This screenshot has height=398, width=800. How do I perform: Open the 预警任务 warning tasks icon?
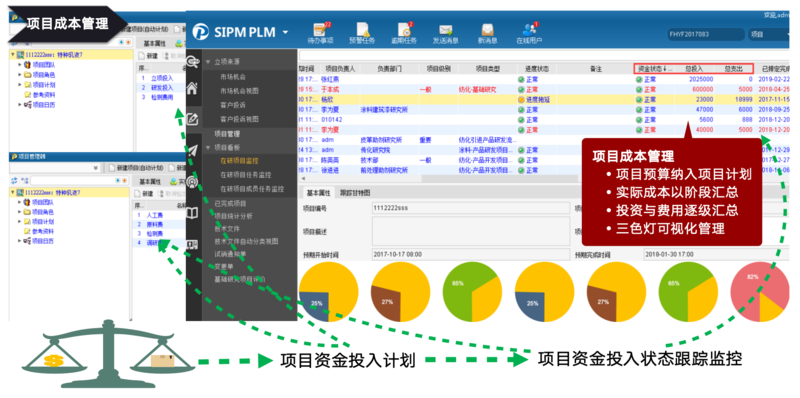362,33
